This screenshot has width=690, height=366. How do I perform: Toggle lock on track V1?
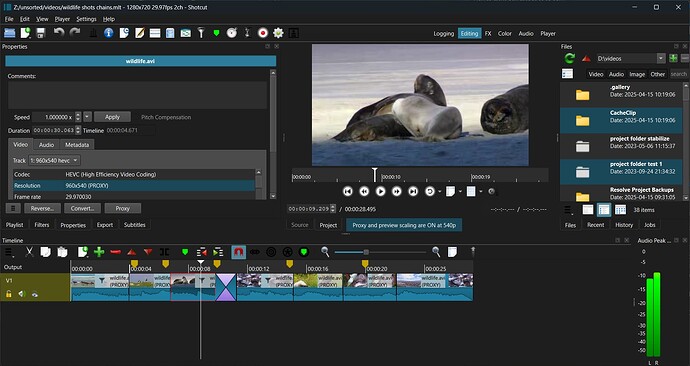pyautogui.click(x=9, y=293)
